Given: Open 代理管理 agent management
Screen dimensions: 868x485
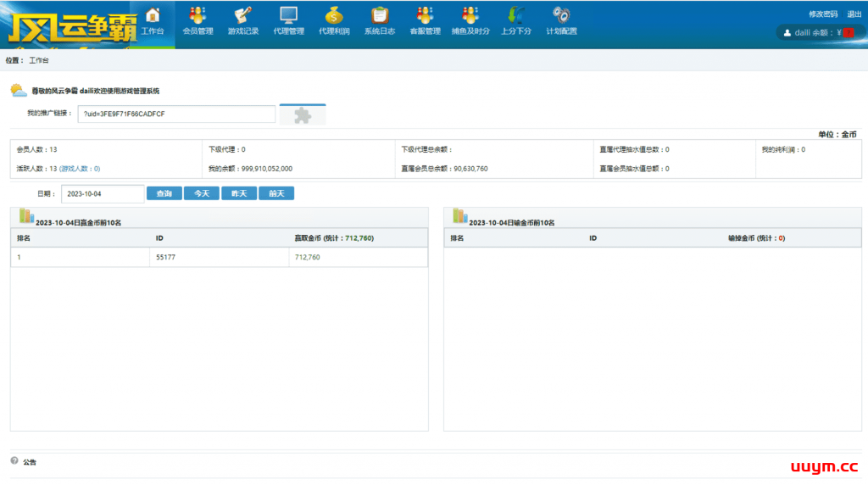Looking at the screenshot, I should pyautogui.click(x=288, y=20).
